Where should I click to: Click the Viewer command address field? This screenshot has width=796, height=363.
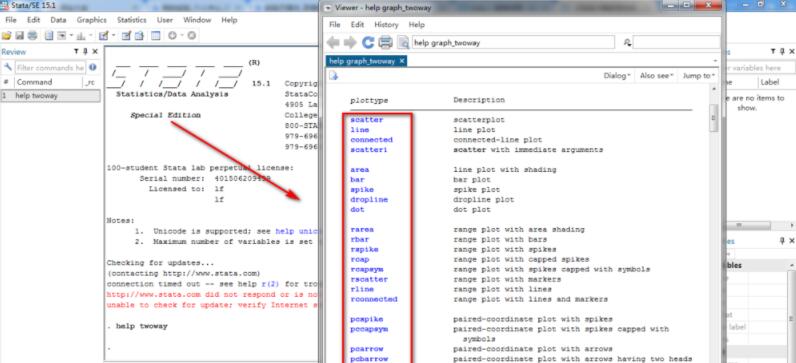[513, 43]
